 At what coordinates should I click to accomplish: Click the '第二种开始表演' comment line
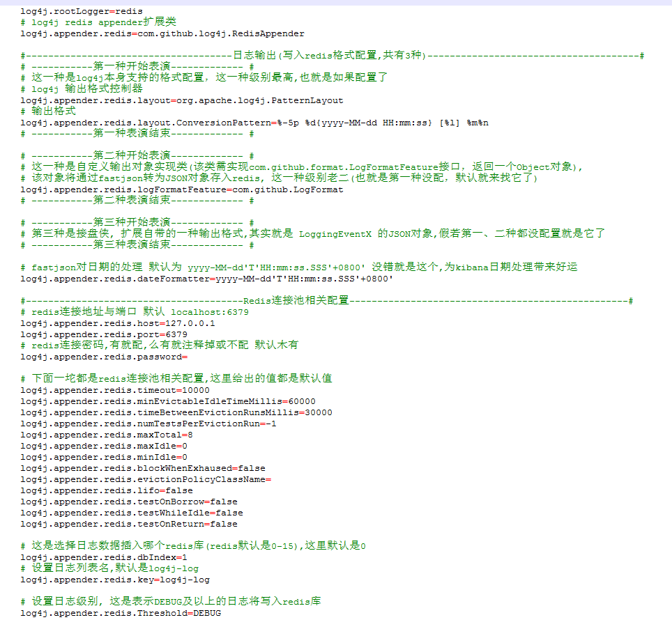(x=137, y=155)
